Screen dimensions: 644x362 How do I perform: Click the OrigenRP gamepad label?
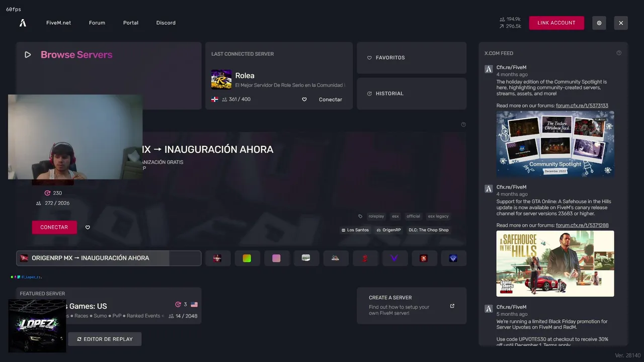pos(389,230)
